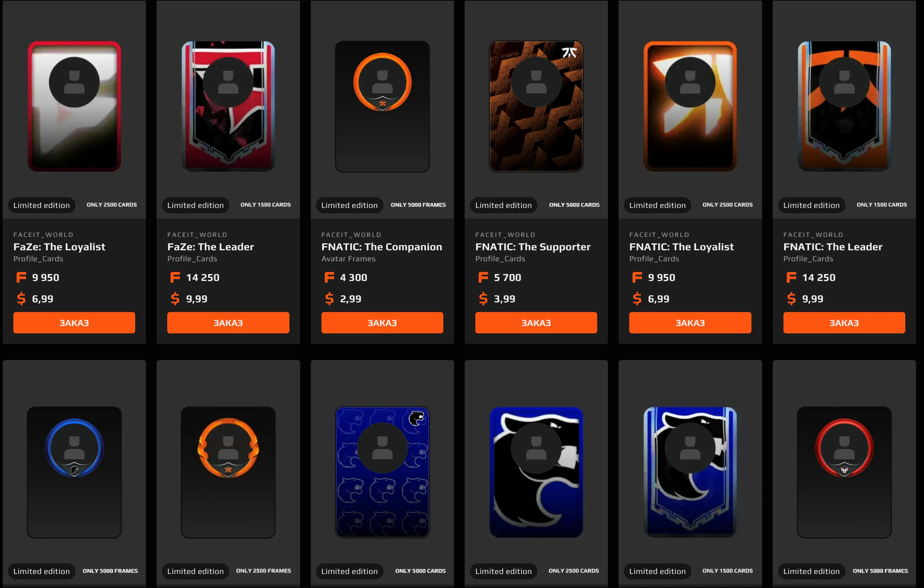Click the FNATIC: The Leader title
The image size is (924, 588).
tap(833, 247)
